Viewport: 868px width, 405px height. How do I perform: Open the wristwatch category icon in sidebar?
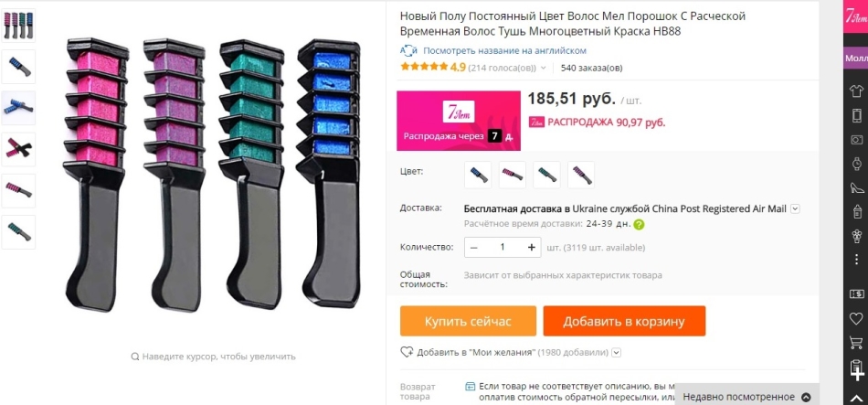(856, 164)
